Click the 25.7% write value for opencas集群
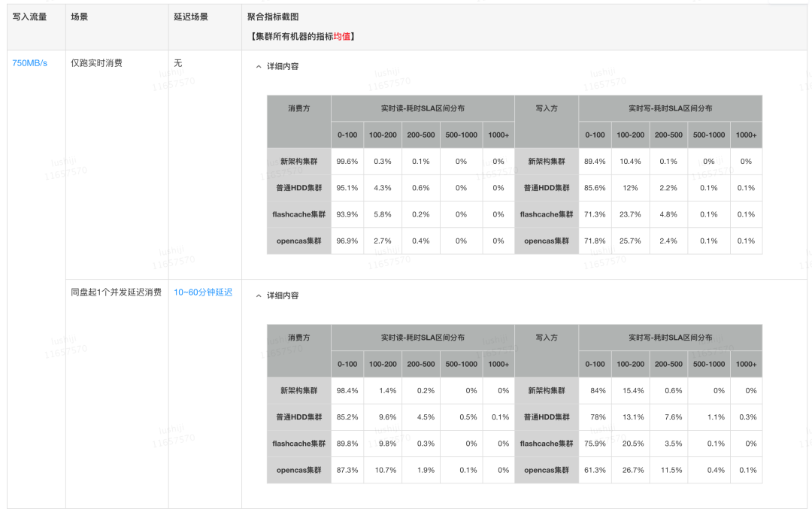 coord(630,241)
